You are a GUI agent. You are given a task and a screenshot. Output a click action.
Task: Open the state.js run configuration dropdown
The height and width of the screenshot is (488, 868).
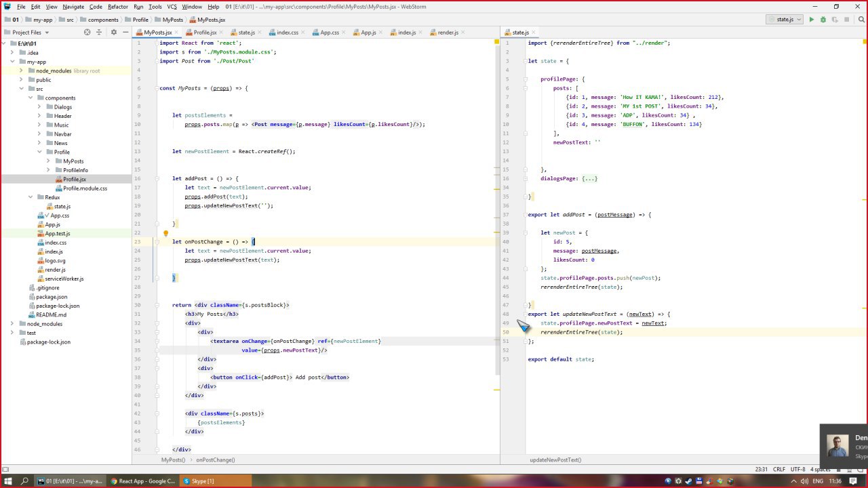pos(785,20)
